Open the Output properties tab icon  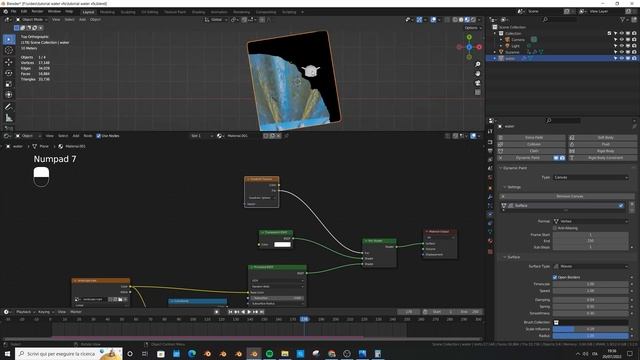coord(490,151)
